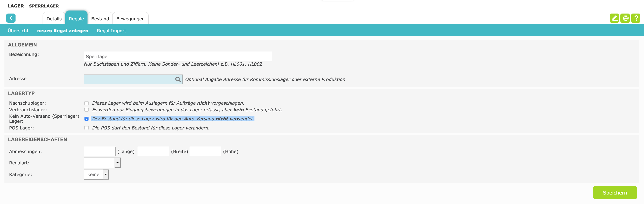Click the Länge dimension input

(x=99, y=151)
